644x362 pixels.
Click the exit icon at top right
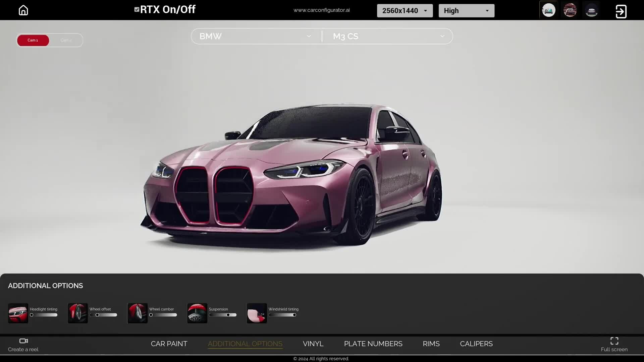[x=621, y=11]
